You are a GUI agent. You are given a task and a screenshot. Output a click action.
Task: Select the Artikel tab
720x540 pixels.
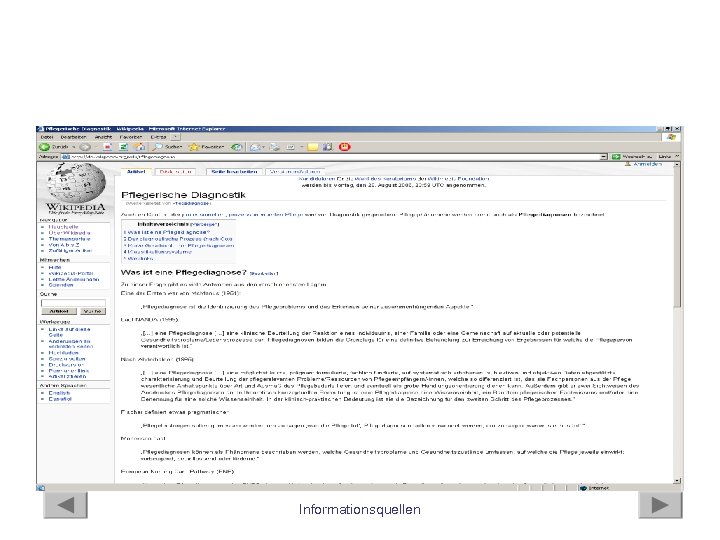coord(136,172)
